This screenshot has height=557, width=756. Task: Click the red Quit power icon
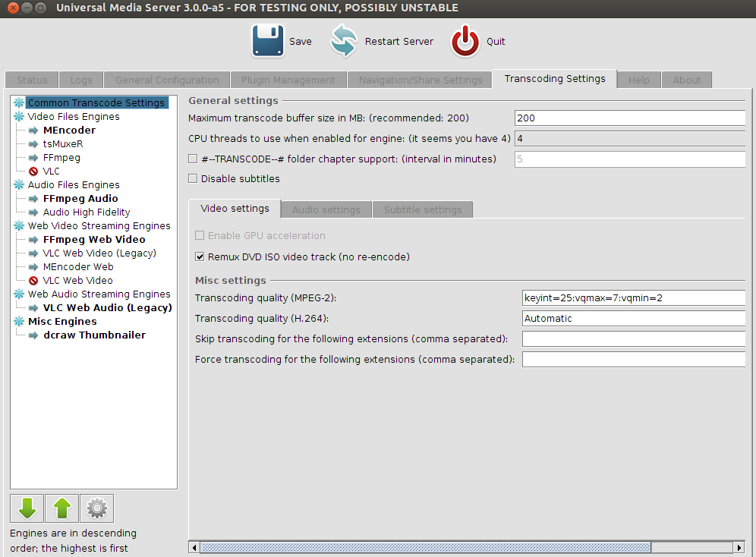[x=465, y=42]
